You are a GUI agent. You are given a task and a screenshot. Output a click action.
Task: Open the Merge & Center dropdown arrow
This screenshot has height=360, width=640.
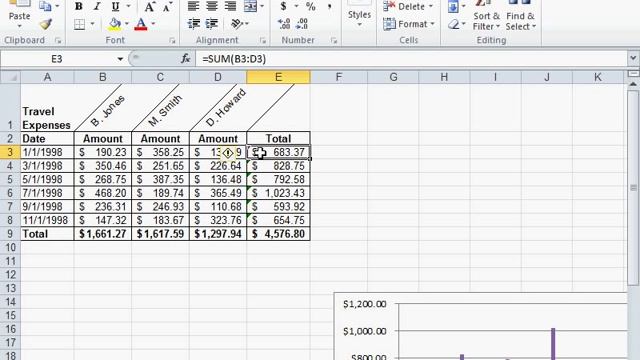262,6
